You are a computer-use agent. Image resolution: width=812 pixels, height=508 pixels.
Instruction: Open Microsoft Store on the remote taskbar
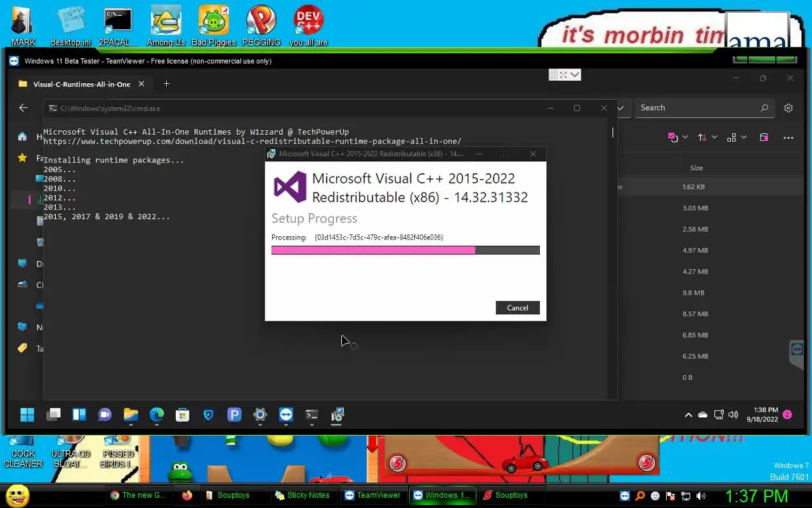183,415
